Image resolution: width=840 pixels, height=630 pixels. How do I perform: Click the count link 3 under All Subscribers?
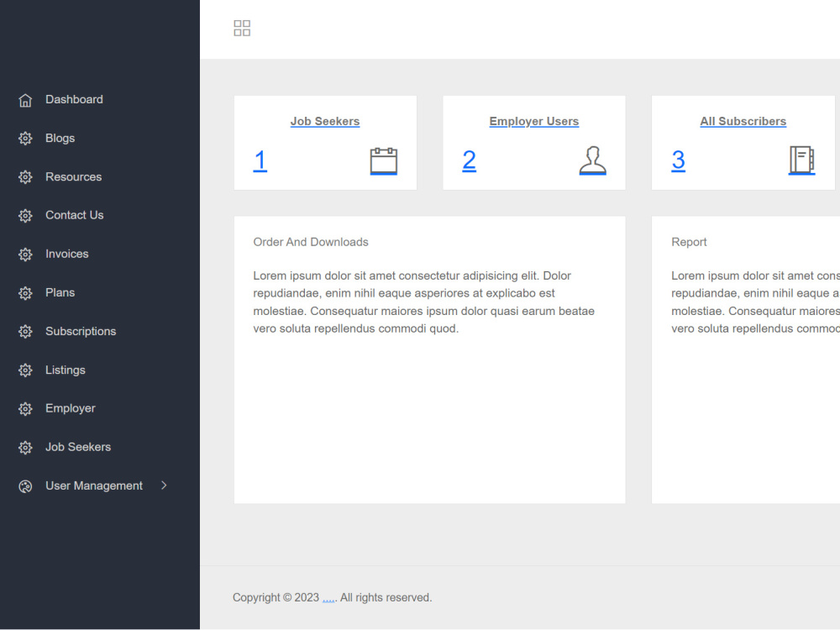point(678,160)
